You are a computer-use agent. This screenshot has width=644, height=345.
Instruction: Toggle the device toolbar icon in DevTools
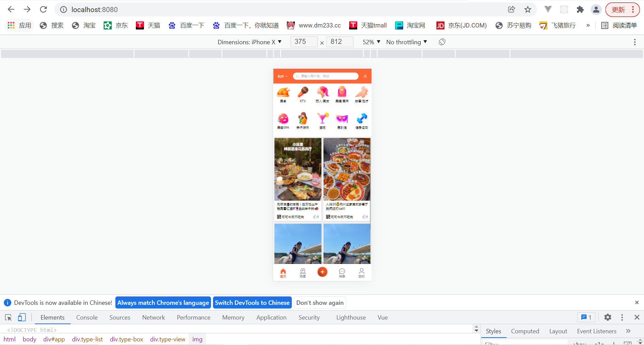click(x=22, y=317)
